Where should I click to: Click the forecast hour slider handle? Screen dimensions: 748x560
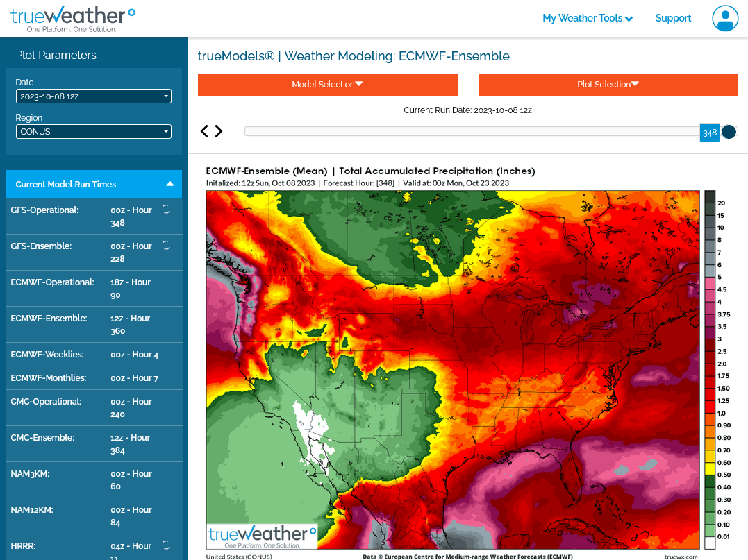pos(729,132)
